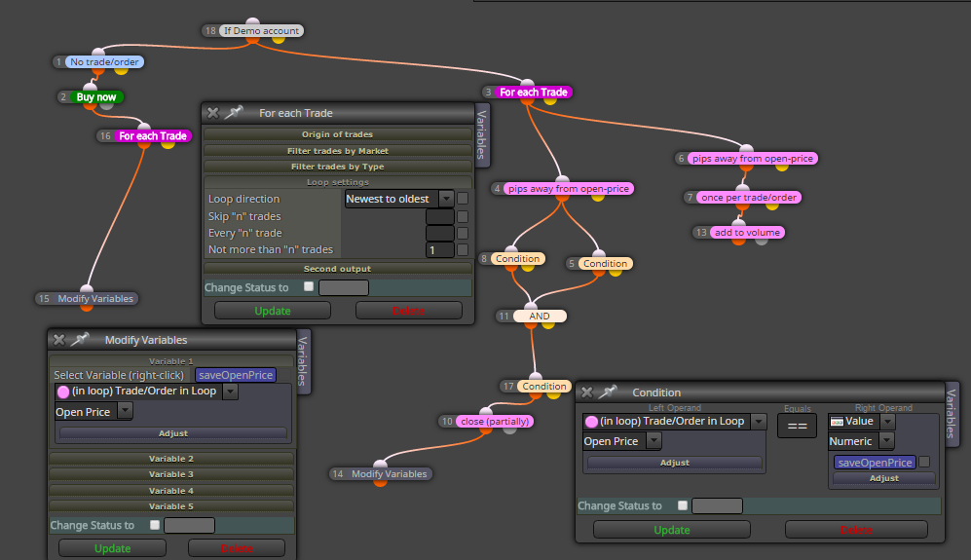Enable Change Status to in Condition panel

[683, 505]
